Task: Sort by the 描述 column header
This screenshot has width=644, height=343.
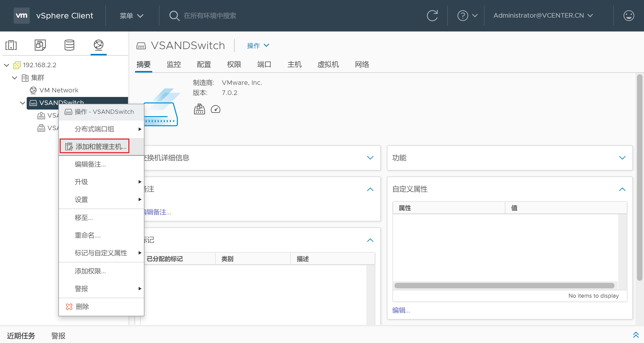Action: pyautogui.click(x=333, y=259)
